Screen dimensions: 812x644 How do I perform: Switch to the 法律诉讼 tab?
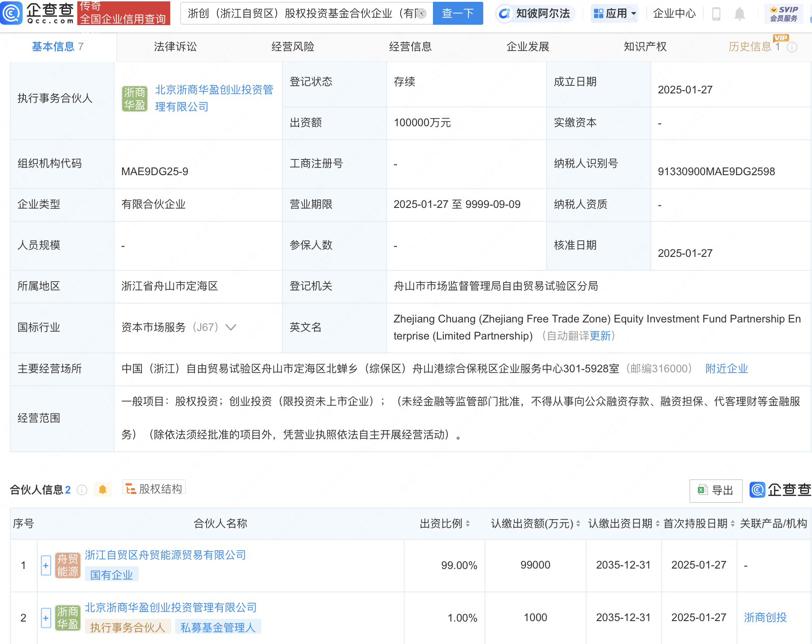pyautogui.click(x=174, y=46)
